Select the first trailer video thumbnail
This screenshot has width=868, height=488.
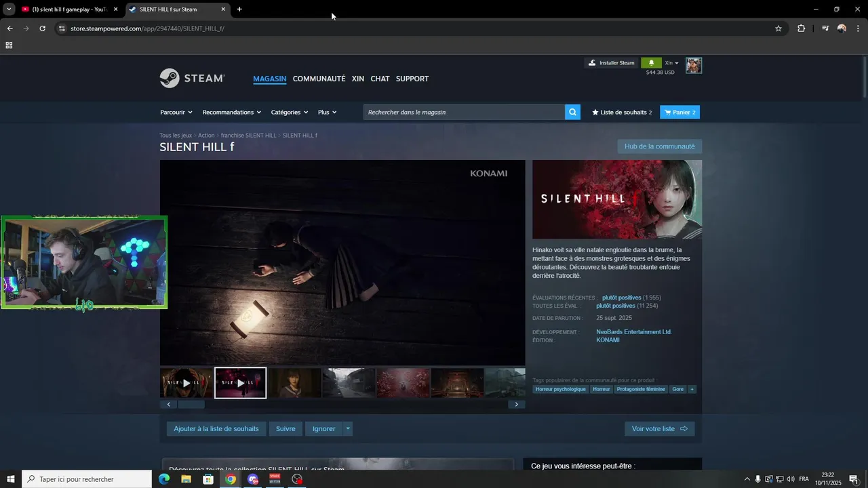coord(186,383)
